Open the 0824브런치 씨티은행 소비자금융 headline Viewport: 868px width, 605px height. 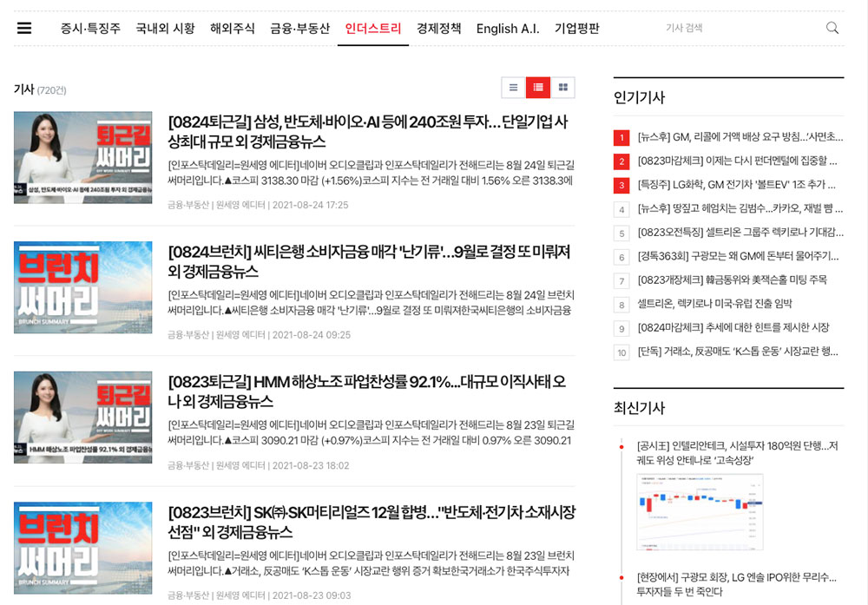tap(369, 262)
